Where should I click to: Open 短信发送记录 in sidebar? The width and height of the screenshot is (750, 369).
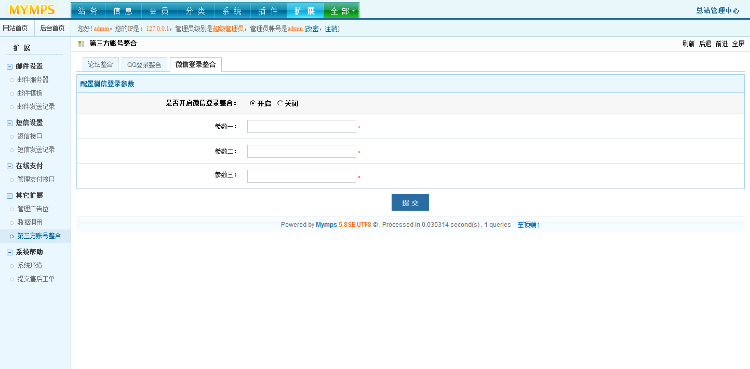pyautogui.click(x=36, y=149)
